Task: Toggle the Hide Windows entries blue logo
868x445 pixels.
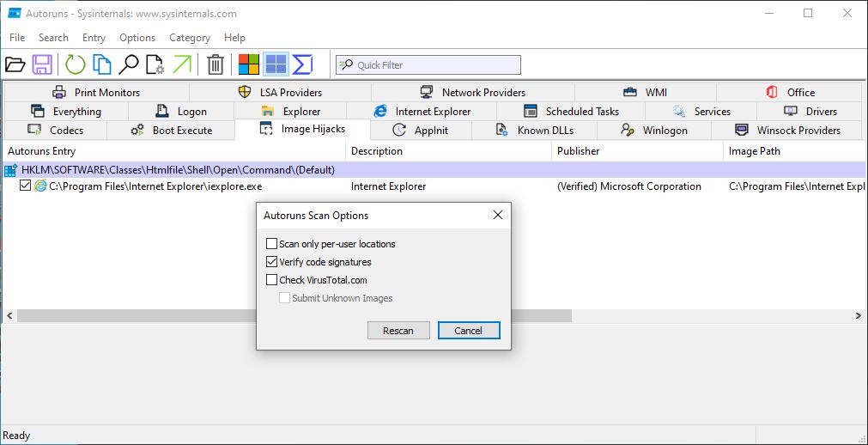Action: click(x=275, y=64)
